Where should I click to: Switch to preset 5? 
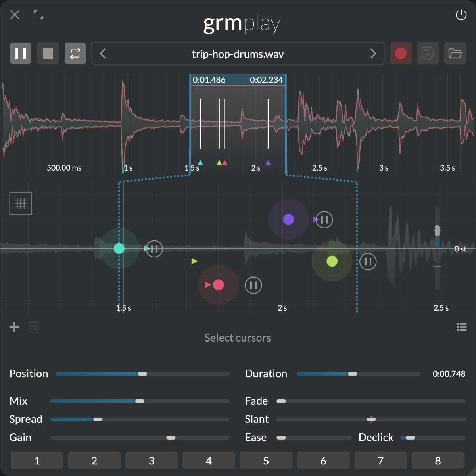click(x=266, y=461)
